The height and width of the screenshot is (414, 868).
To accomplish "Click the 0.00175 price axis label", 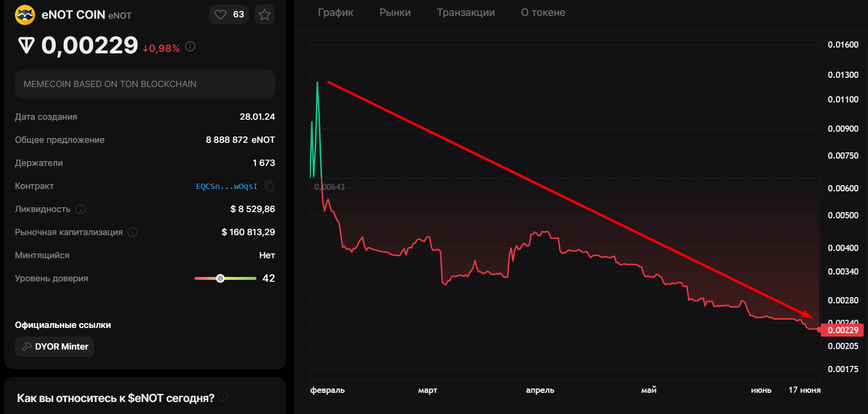I will (x=843, y=369).
